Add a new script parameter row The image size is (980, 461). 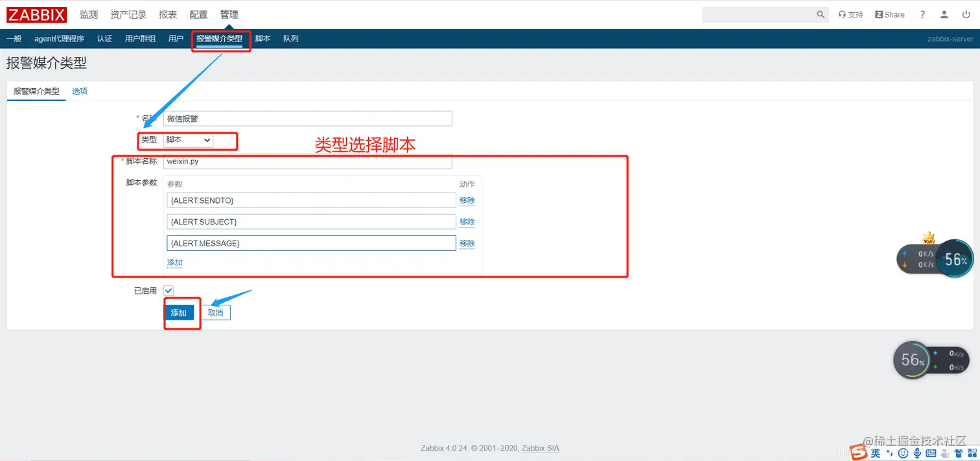point(175,263)
